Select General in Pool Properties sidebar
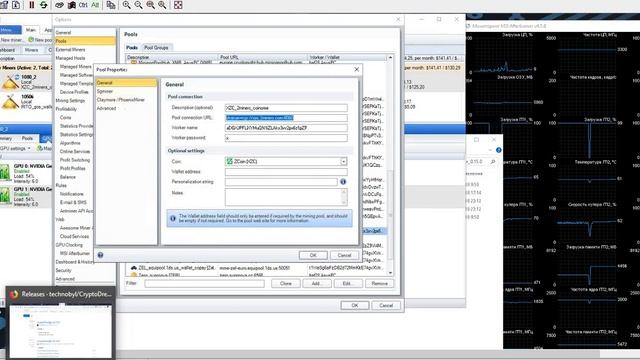 point(126,83)
